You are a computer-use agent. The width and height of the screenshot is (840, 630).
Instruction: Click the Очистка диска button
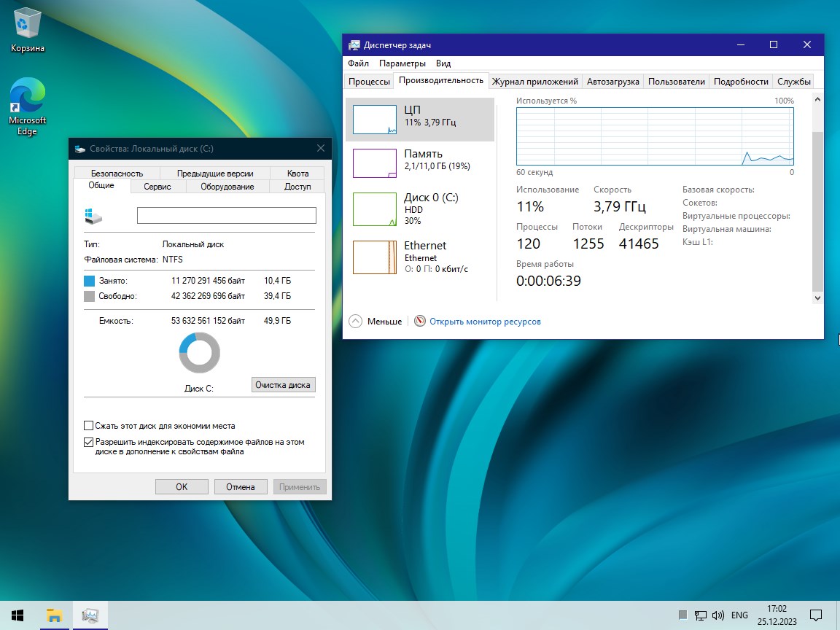[x=283, y=385]
